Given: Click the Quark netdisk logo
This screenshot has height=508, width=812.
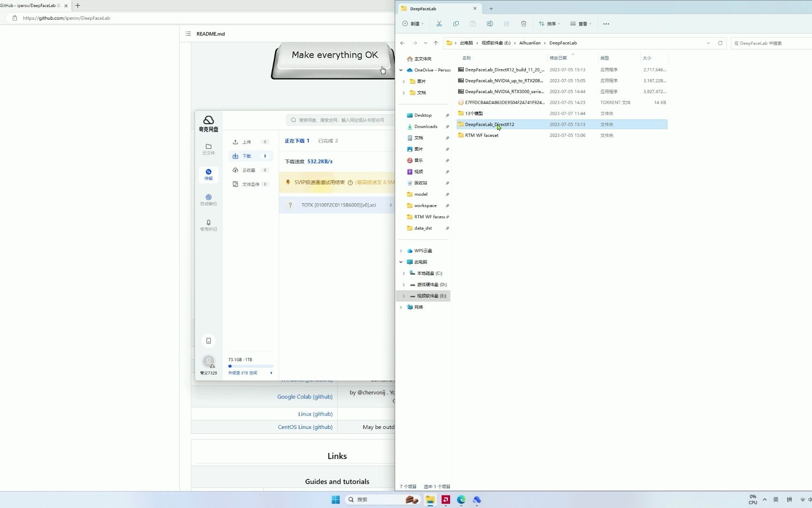Looking at the screenshot, I should [x=209, y=123].
